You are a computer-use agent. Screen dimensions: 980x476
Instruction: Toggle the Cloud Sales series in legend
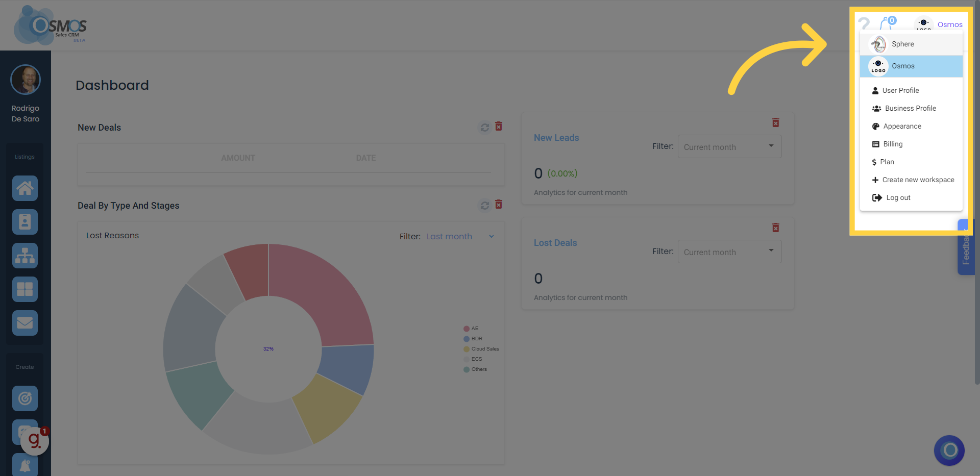click(481, 349)
